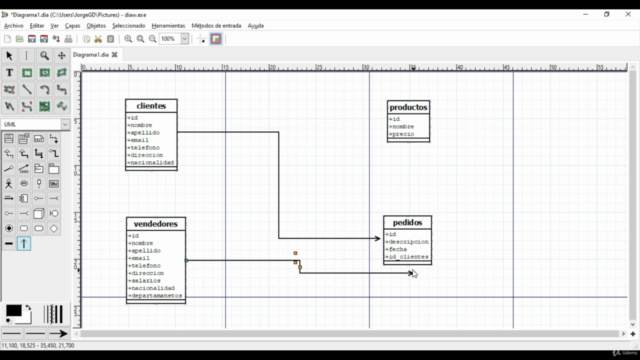This screenshot has width=640, height=360.
Task: Open the end arrow style selector
Action: (x=58, y=333)
